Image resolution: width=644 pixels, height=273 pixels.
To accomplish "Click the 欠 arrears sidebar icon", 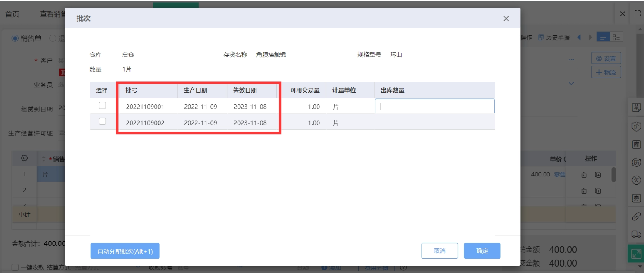I will tap(636, 180).
